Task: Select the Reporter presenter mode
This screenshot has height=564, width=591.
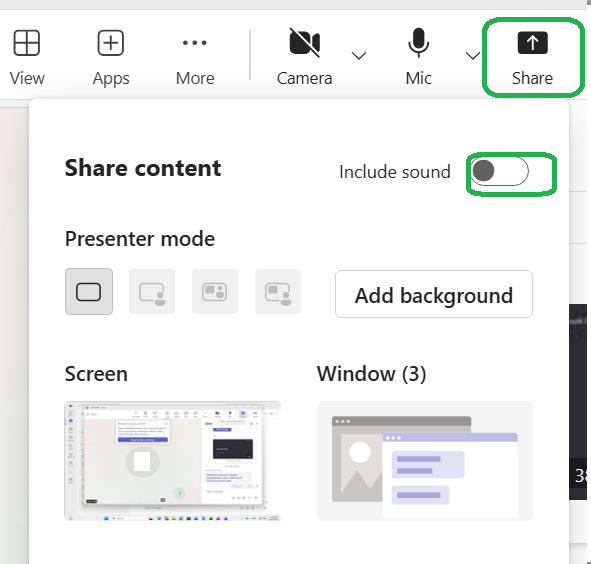Action: (x=278, y=291)
